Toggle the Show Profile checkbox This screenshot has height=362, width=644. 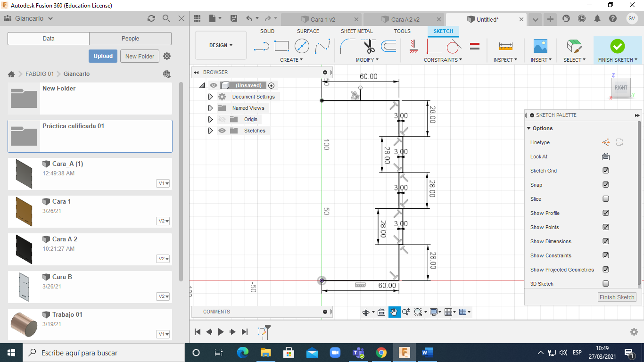[x=606, y=213]
